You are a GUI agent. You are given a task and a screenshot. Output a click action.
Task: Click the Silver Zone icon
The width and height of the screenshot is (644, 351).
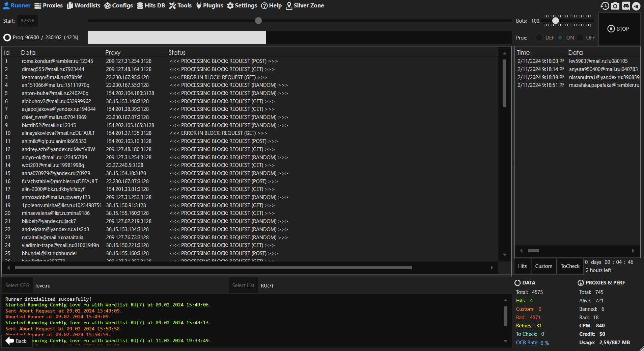click(x=289, y=6)
